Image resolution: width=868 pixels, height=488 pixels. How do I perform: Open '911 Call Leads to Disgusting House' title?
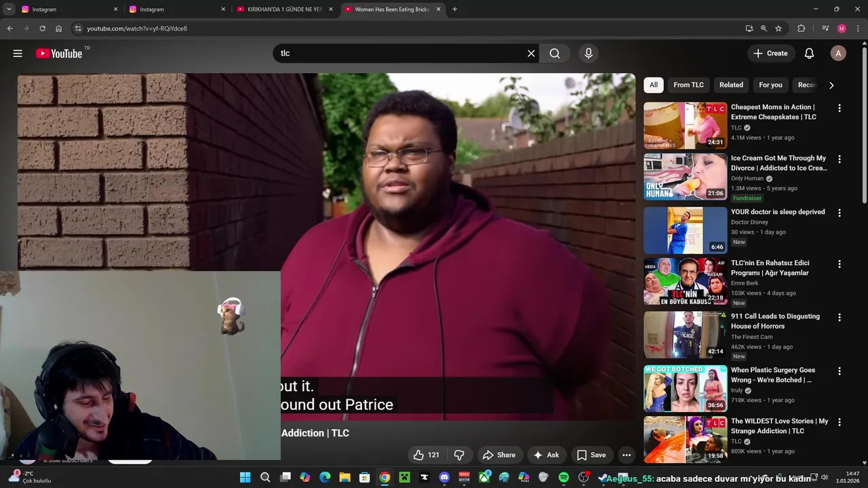click(775, 321)
